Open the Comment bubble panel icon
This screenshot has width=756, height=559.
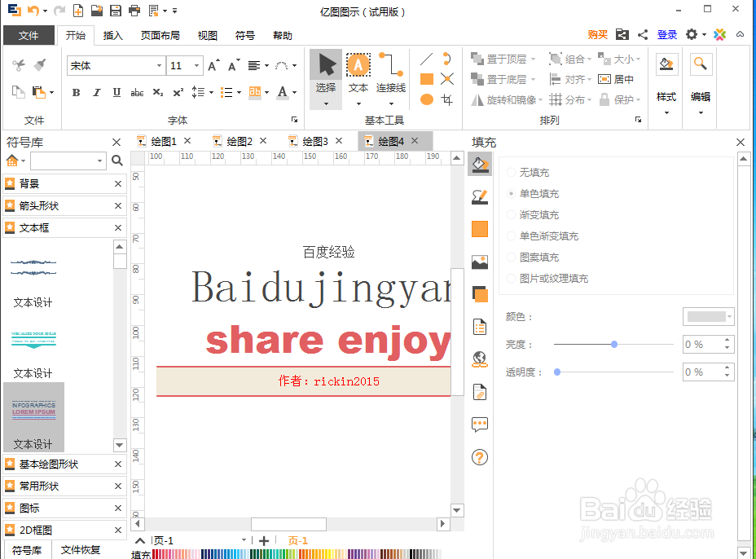[480, 425]
